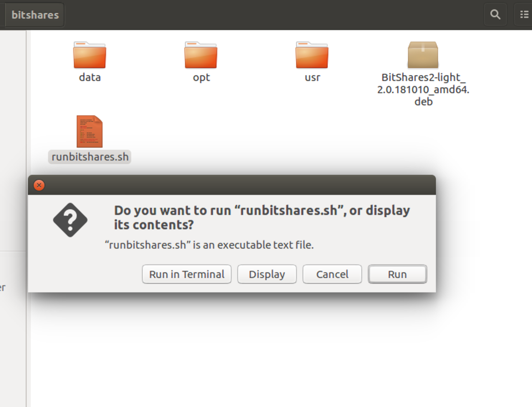This screenshot has width=532, height=407.
Task: Click the data folder name label
Action: [x=90, y=77]
